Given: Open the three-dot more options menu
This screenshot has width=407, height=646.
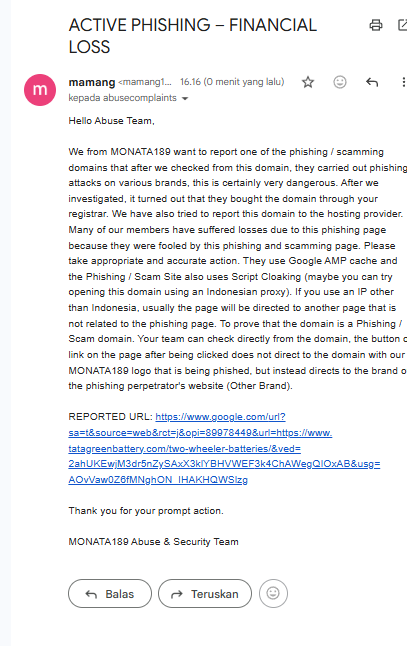Looking at the screenshot, I should [403, 82].
